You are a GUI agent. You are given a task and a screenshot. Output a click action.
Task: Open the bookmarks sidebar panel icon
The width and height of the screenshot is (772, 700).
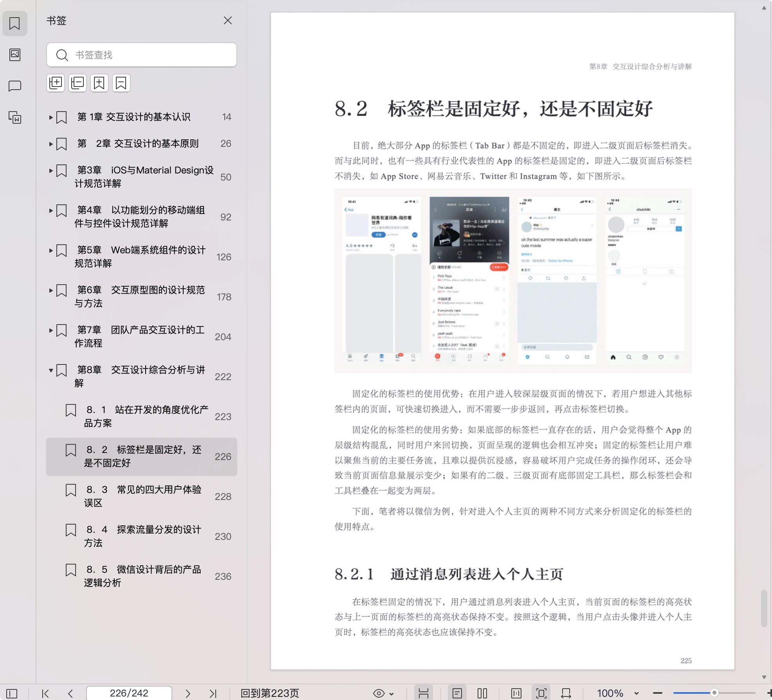click(15, 23)
